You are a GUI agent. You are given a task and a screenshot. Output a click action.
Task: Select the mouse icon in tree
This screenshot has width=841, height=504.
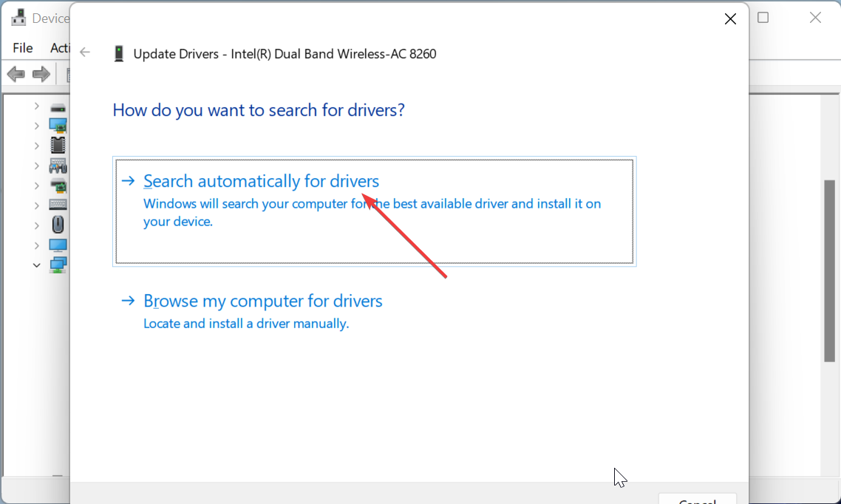(x=58, y=224)
